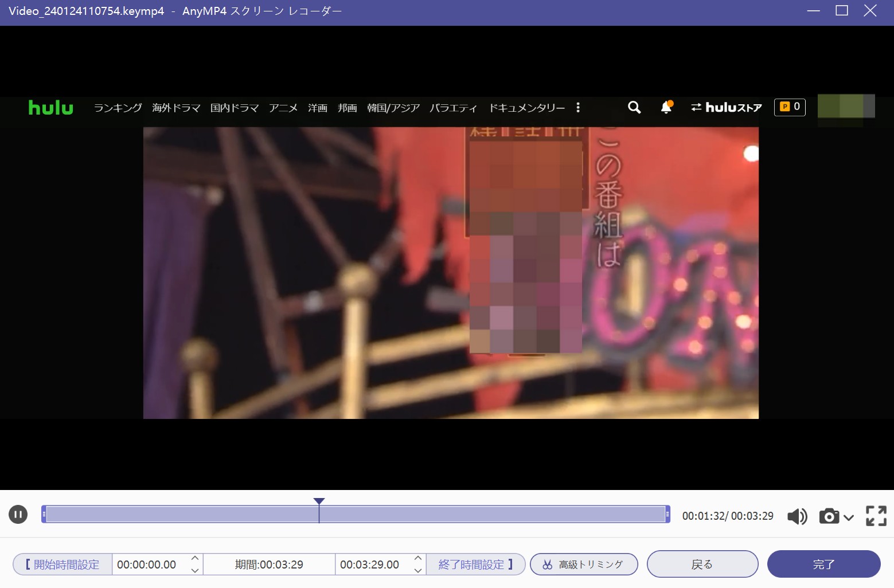Select the ドキュメンタリー menu item

point(526,108)
